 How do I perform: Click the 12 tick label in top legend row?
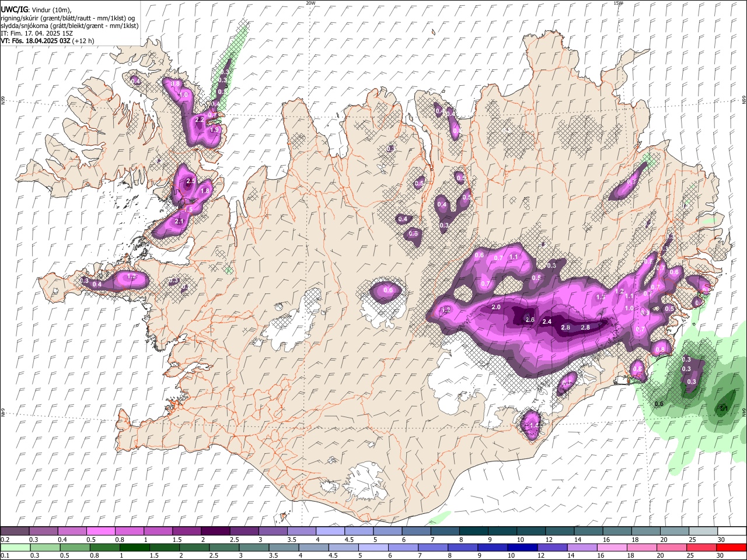point(549,540)
